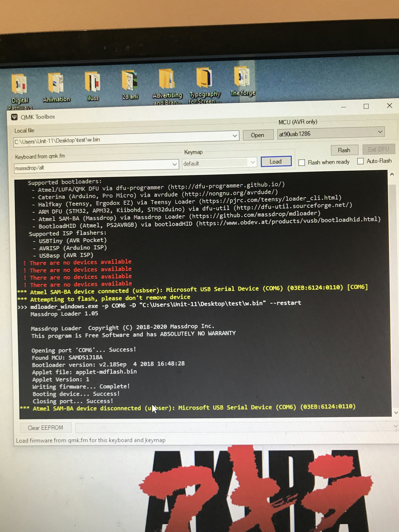
Task: Maximize the QMK Toolbox window
Action: click(366, 106)
